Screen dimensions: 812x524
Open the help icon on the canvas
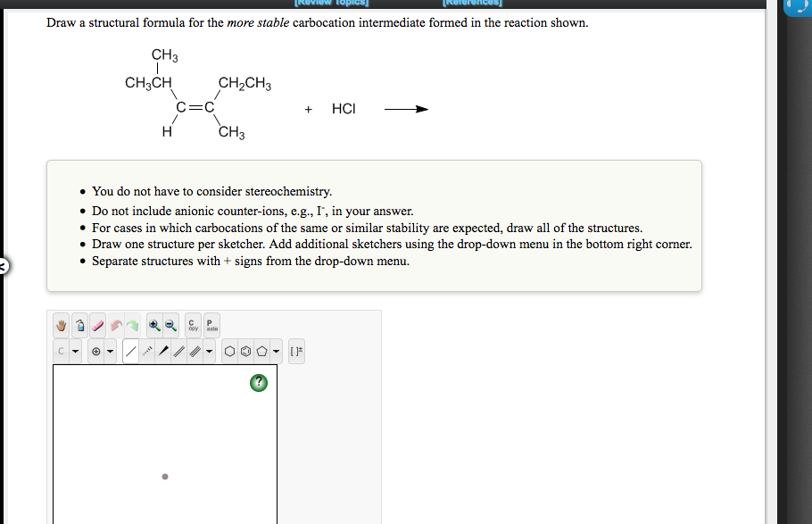click(258, 382)
